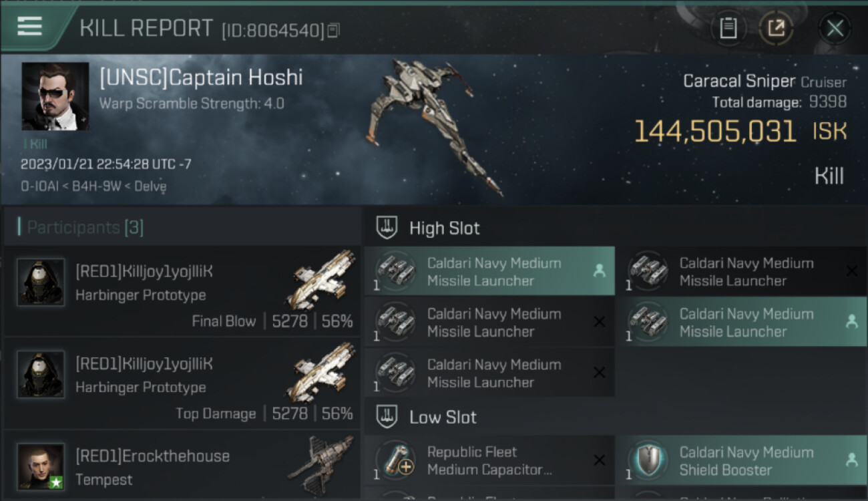
Task: Select the High Slot section header
Action: [444, 228]
